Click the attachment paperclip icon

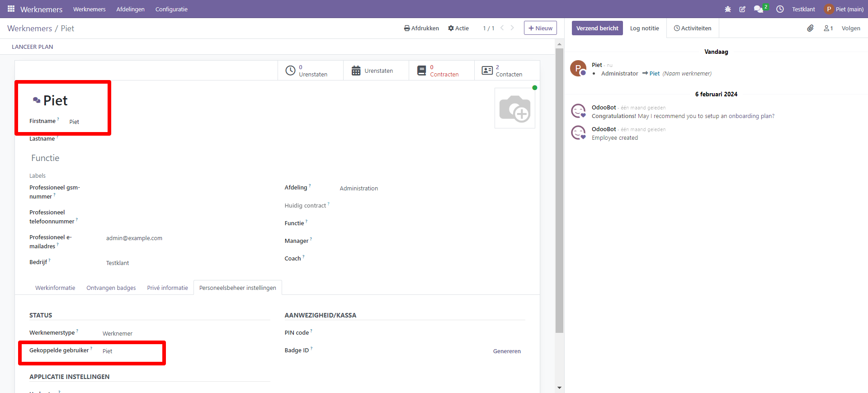click(810, 28)
